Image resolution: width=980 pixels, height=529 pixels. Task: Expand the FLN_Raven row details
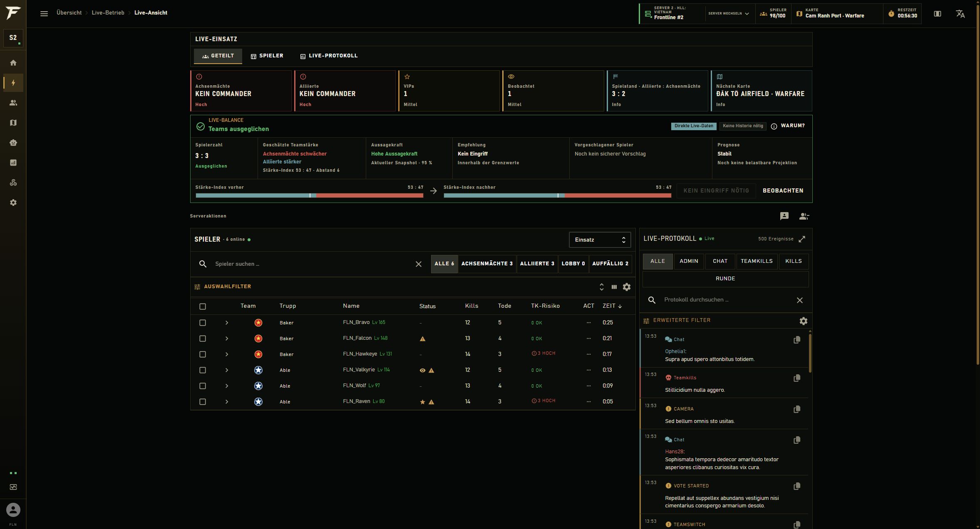[x=227, y=402]
